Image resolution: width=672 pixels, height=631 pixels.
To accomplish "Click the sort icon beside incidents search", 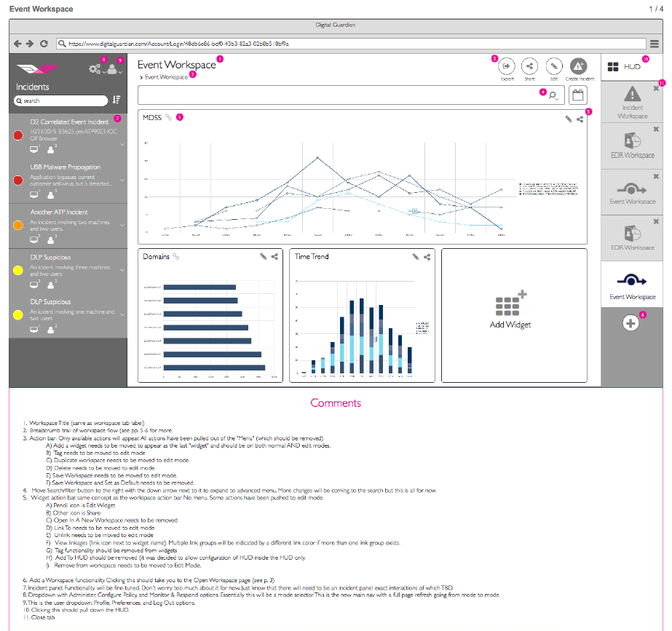I will click(116, 100).
